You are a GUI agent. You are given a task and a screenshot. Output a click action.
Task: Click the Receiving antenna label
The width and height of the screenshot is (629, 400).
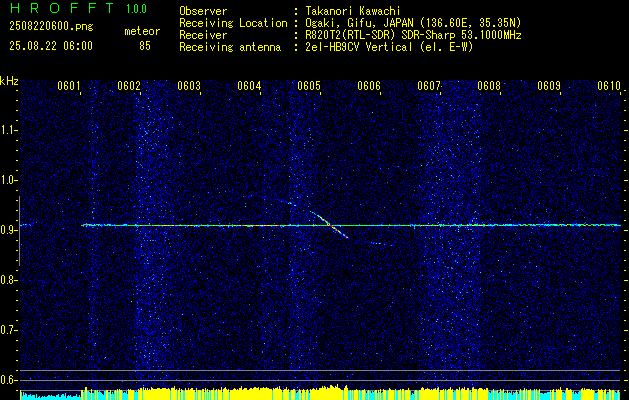(x=230, y=47)
